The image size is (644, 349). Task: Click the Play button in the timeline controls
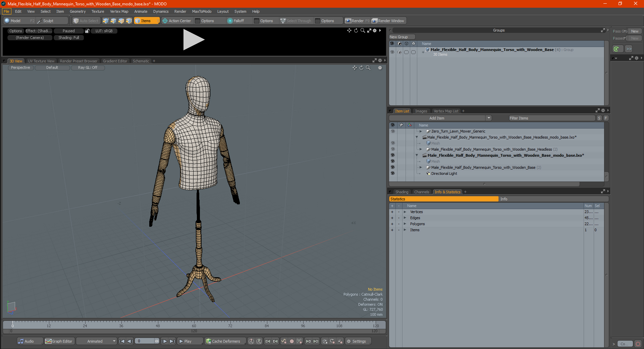tap(185, 341)
